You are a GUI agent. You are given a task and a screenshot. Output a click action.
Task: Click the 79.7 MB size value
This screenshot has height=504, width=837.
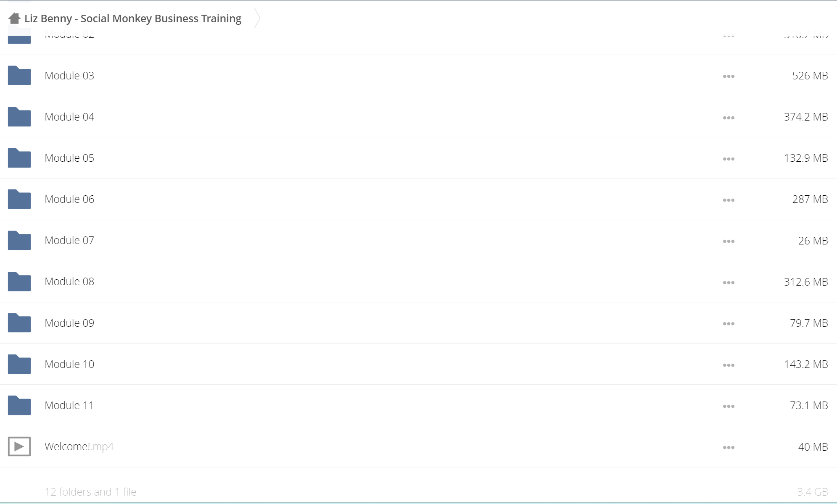pos(809,323)
